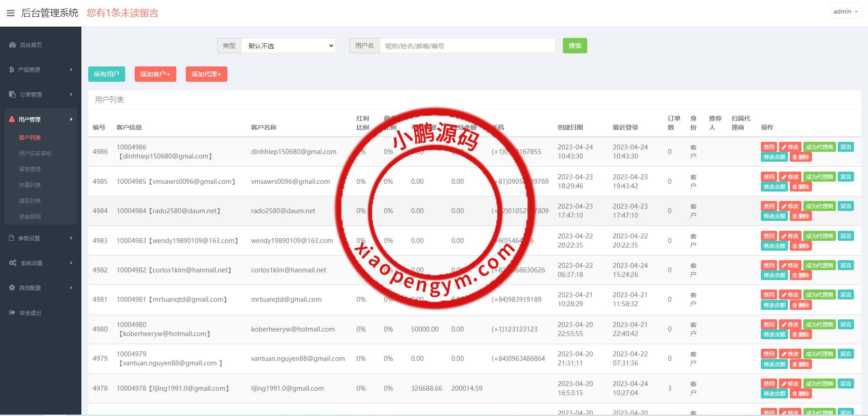Screen dimensions: 868x416
Task: Click the hamburger menu icon
Action: 10,13
